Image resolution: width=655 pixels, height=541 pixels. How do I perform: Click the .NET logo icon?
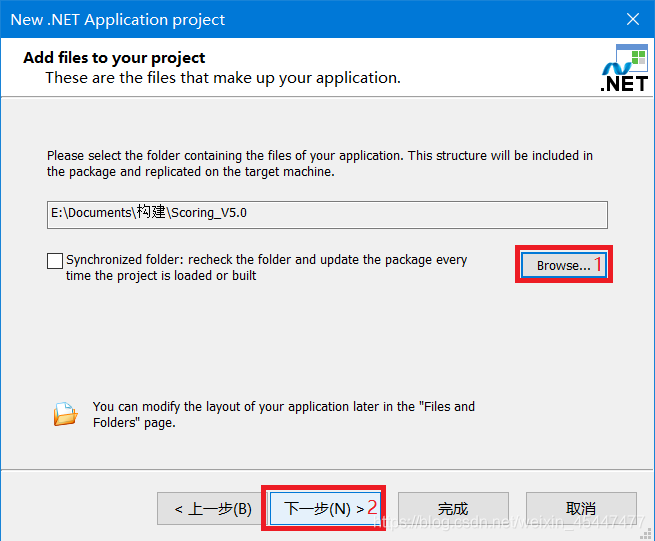pyautogui.click(x=625, y=68)
